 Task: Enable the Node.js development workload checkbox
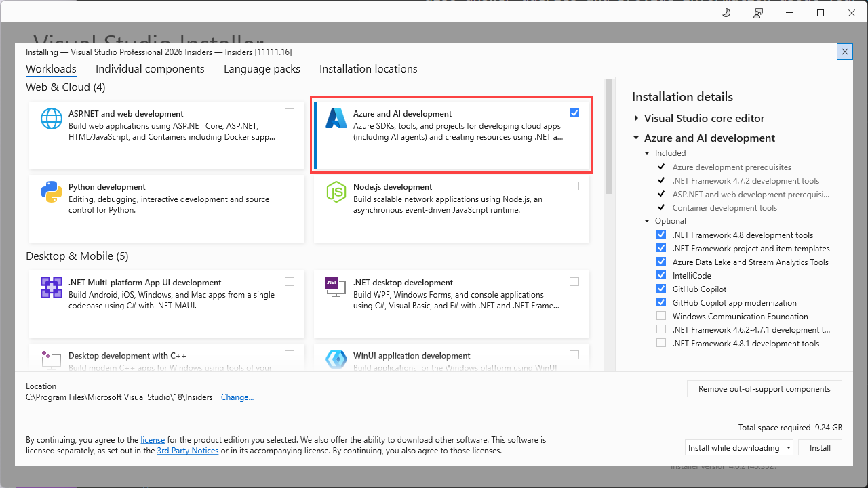tap(574, 186)
